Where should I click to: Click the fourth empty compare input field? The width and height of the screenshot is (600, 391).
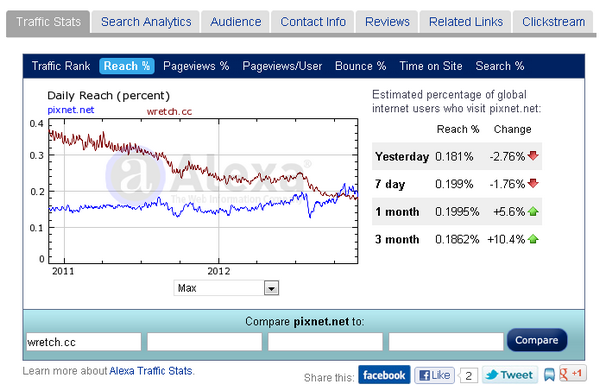click(x=446, y=342)
